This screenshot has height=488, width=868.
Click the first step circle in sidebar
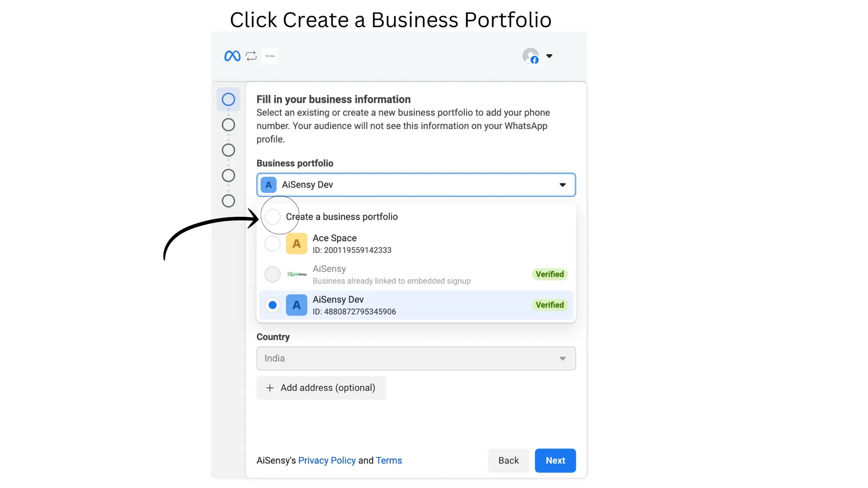pos(228,99)
